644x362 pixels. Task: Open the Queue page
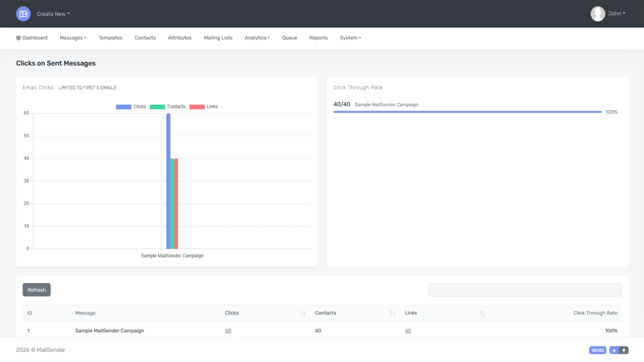(289, 38)
